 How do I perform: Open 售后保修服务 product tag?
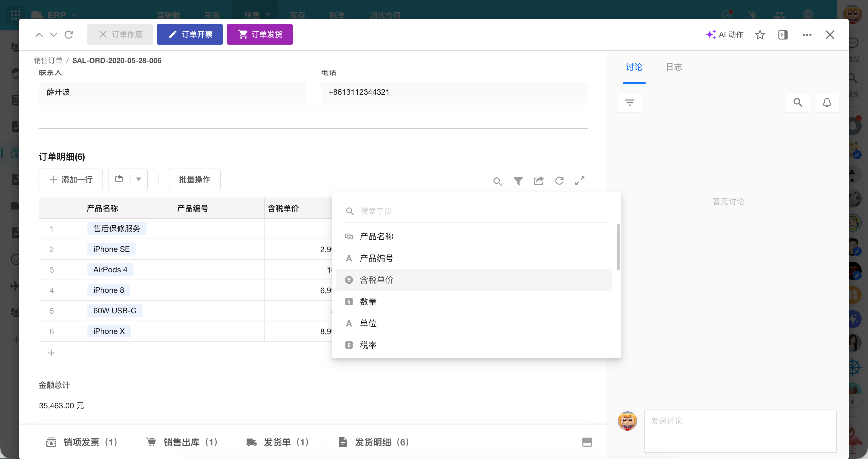(x=117, y=229)
